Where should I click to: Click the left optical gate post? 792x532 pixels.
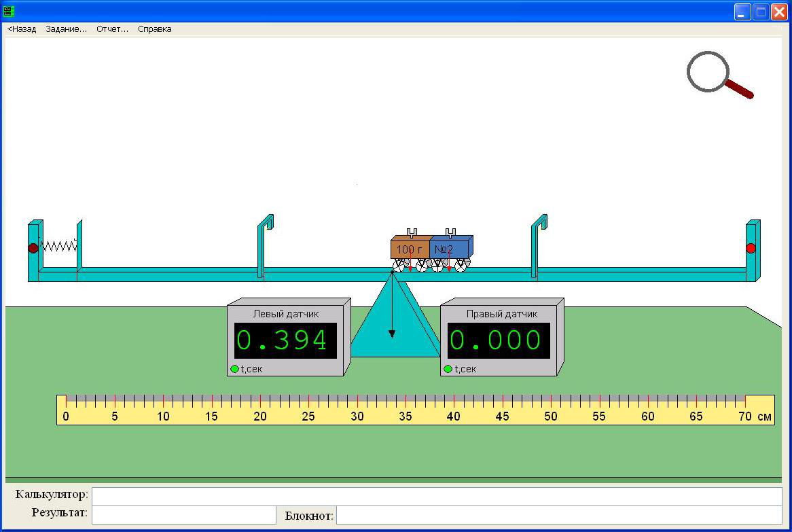[262, 248]
